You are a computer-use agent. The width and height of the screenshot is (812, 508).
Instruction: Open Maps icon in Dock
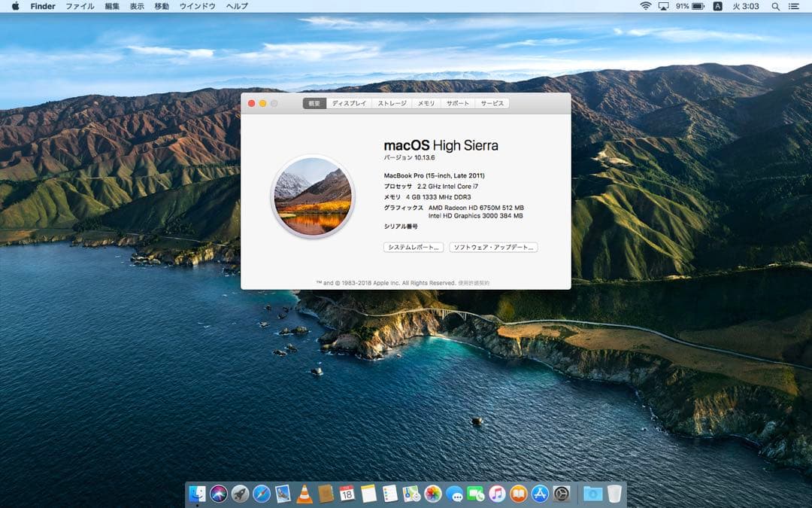coord(411,494)
